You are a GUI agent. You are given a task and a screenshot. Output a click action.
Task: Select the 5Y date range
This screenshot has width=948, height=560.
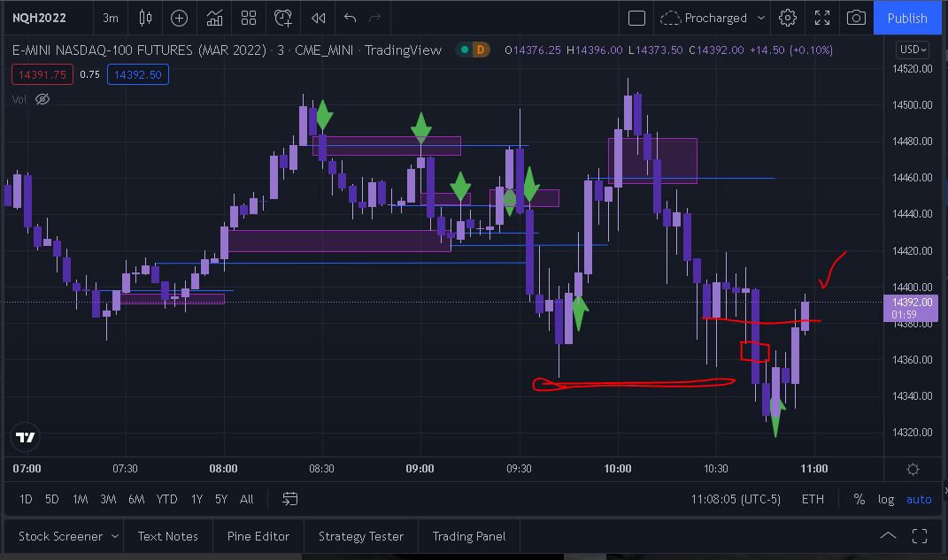pyautogui.click(x=221, y=499)
